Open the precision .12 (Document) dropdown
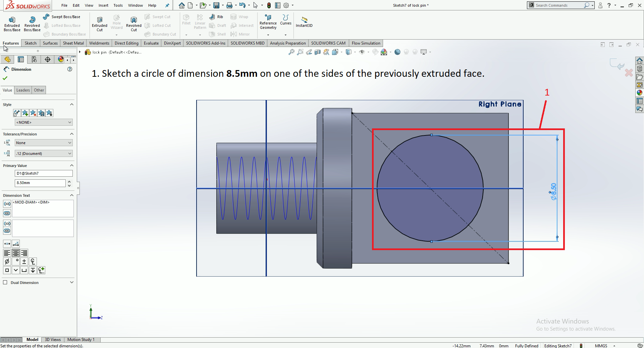This screenshot has height=348, width=644. [44, 154]
